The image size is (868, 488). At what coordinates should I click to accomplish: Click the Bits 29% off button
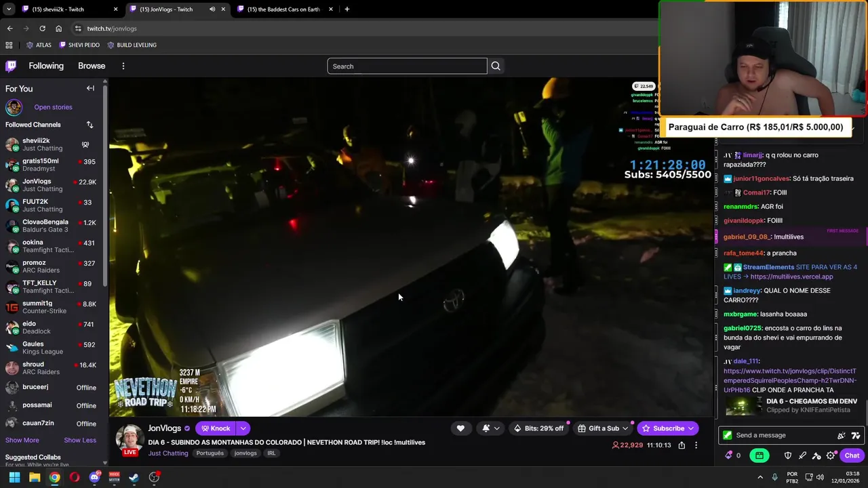point(538,428)
